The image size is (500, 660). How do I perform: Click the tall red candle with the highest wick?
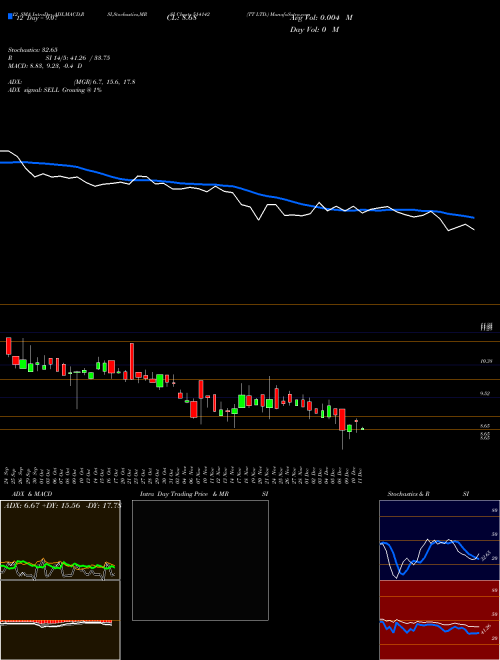pyautogui.click(x=132, y=361)
